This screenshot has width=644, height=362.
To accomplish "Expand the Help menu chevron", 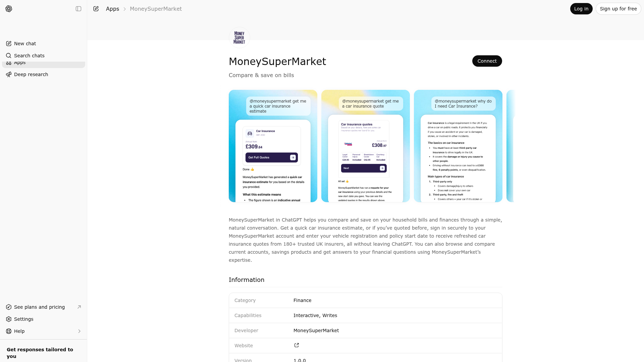I will [x=79, y=331].
